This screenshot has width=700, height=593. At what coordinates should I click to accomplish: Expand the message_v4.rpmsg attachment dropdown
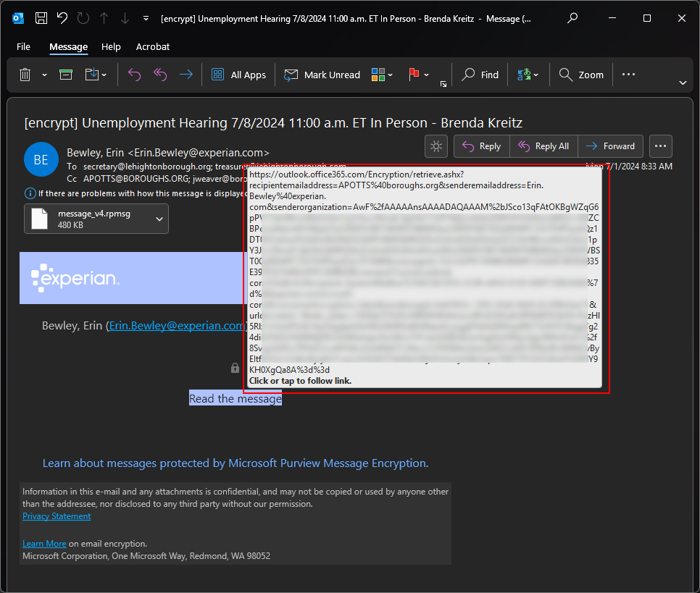click(x=159, y=219)
